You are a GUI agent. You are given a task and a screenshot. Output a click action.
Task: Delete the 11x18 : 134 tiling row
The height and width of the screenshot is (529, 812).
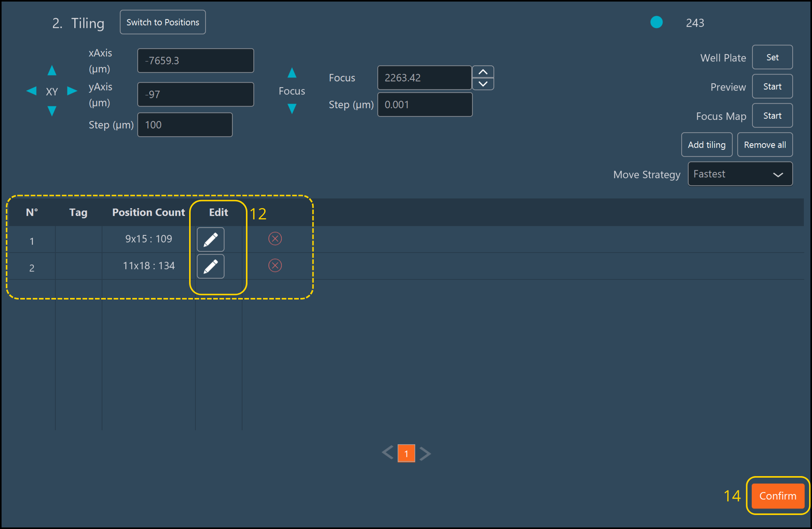tap(275, 265)
